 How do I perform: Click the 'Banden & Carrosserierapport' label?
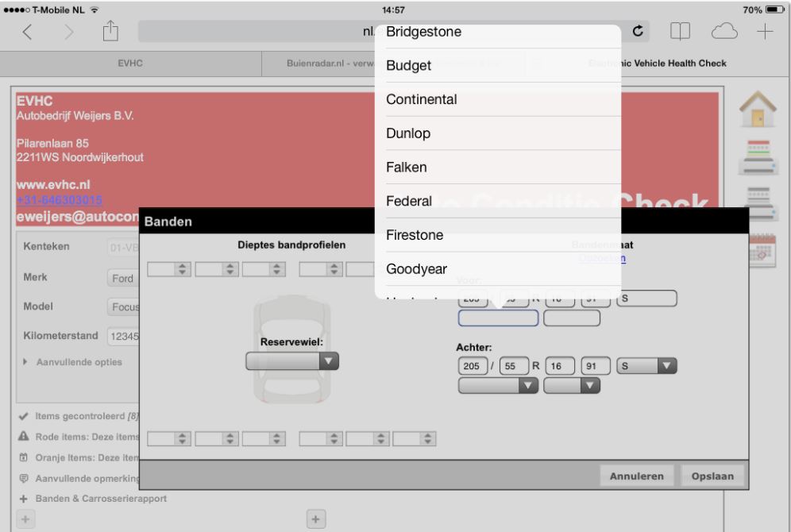point(101,499)
